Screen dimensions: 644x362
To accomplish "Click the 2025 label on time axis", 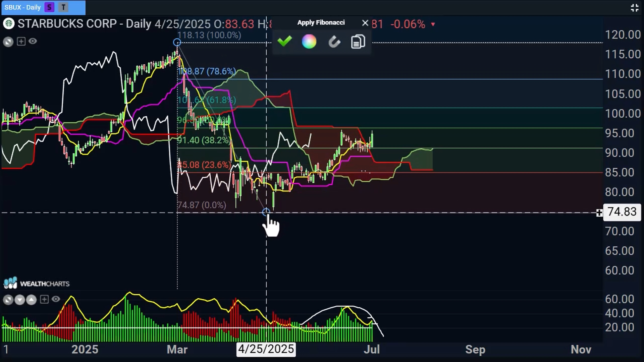I will click(x=85, y=349).
